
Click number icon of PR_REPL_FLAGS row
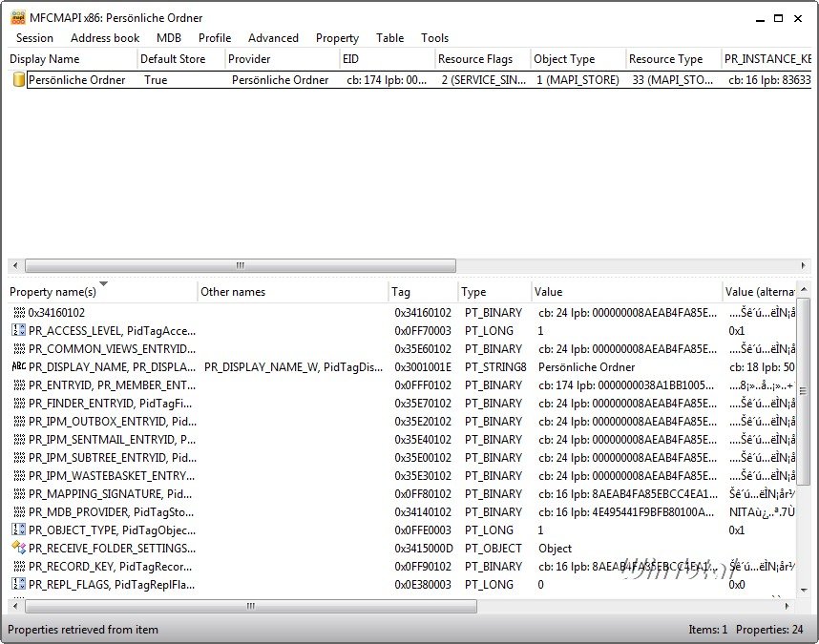point(18,585)
